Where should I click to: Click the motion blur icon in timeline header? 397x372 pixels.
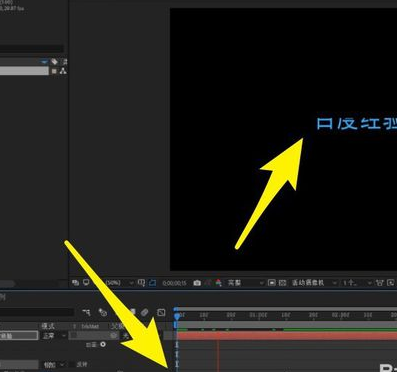tap(145, 312)
